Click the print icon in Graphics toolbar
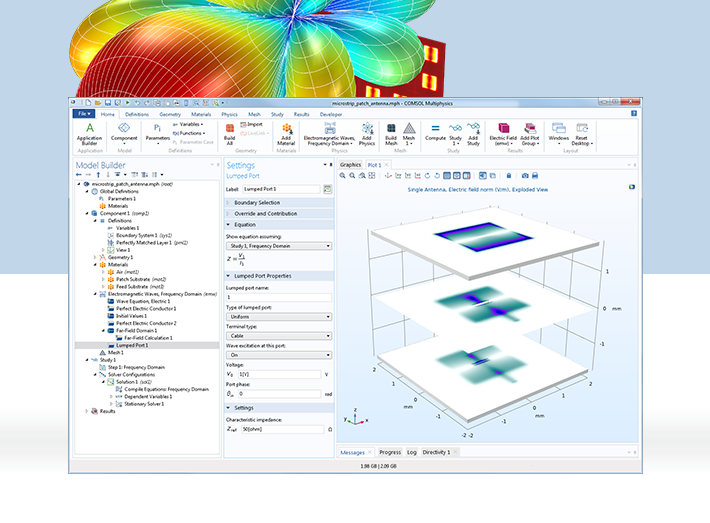The image size is (710, 523). pos(535,176)
